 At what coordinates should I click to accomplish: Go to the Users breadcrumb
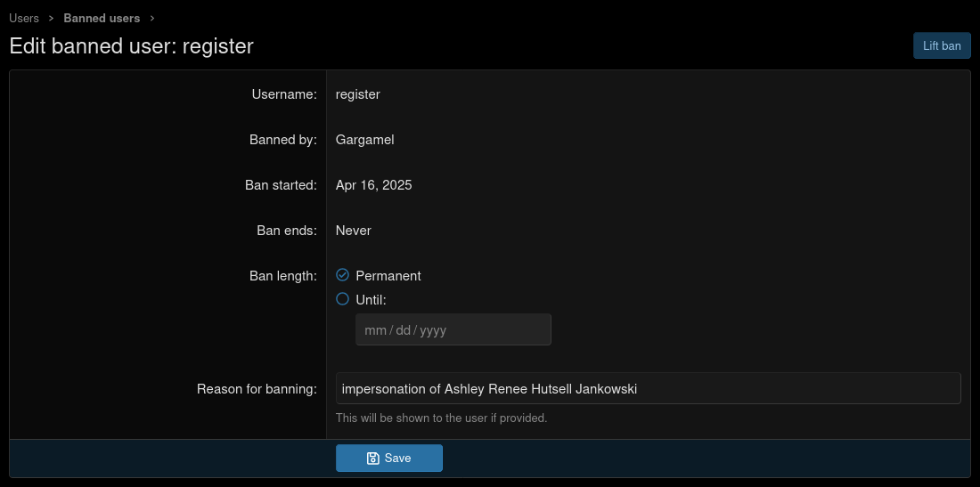[x=24, y=19]
